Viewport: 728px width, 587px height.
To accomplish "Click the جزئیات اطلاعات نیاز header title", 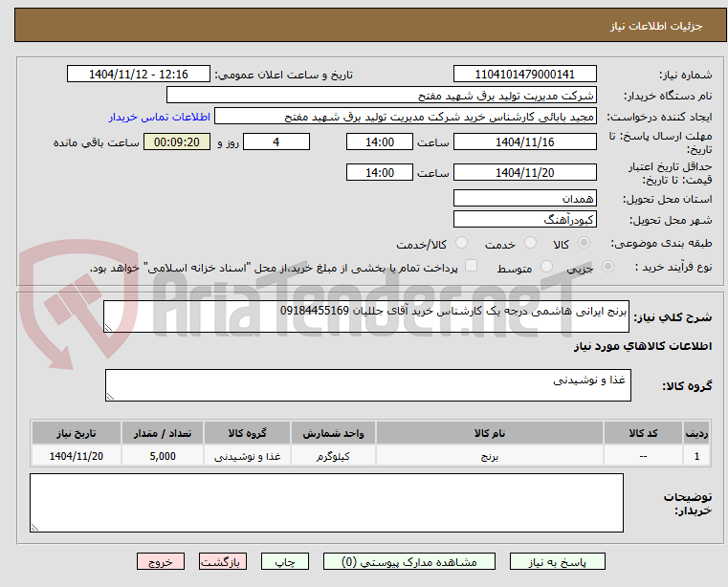I will click(x=656, y=26).
